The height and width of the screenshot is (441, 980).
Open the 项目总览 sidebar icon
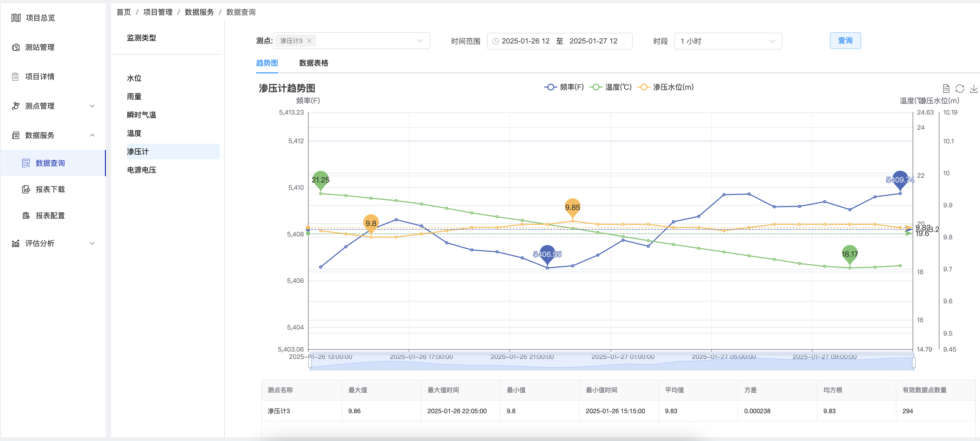16,18
